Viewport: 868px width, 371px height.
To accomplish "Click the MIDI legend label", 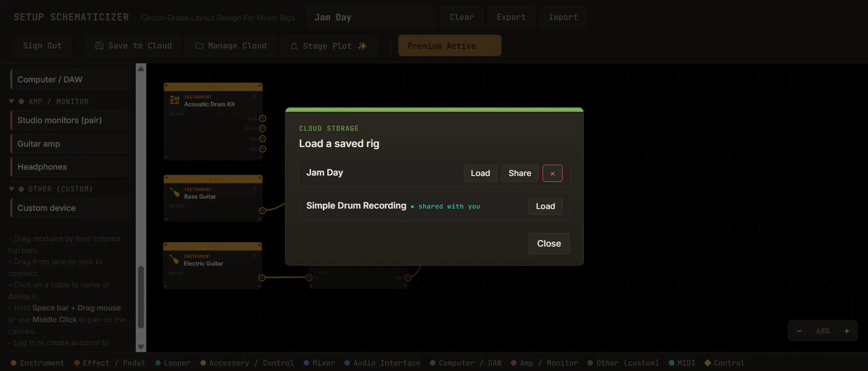I will pos(686,363).
